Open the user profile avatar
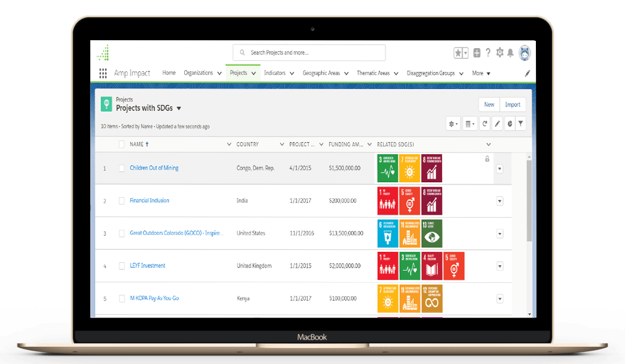This screenshot has height=364, width=625. (x=524, y=53)
